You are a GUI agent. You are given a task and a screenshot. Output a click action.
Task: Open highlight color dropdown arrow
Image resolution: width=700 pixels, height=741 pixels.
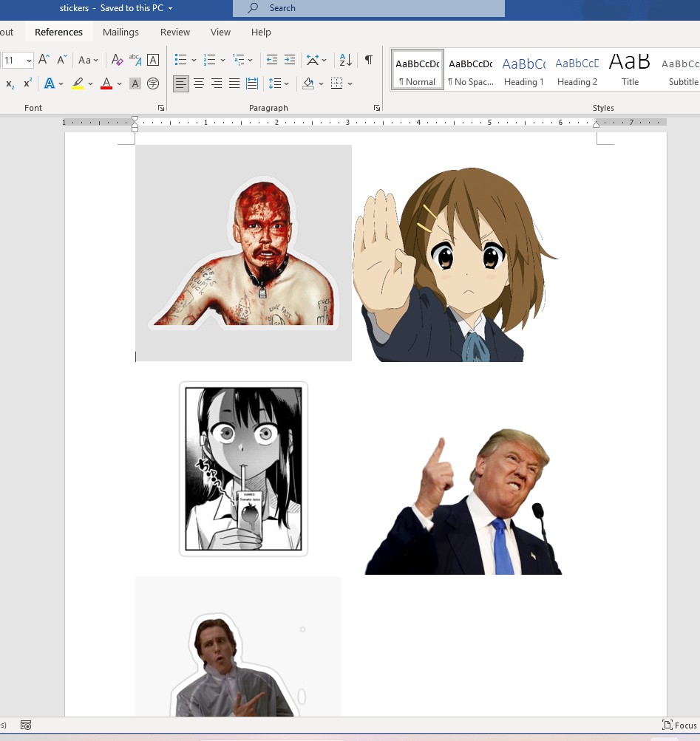(90, 84)
